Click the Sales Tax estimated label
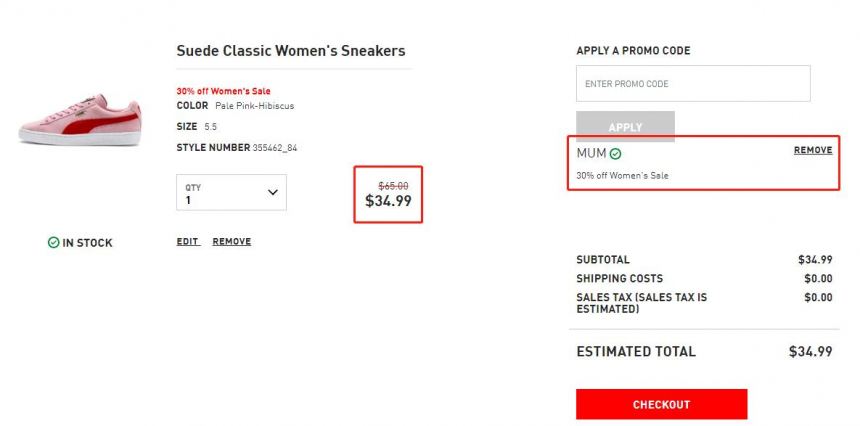The height and width of the screenshot is (426, 860). 642,303
